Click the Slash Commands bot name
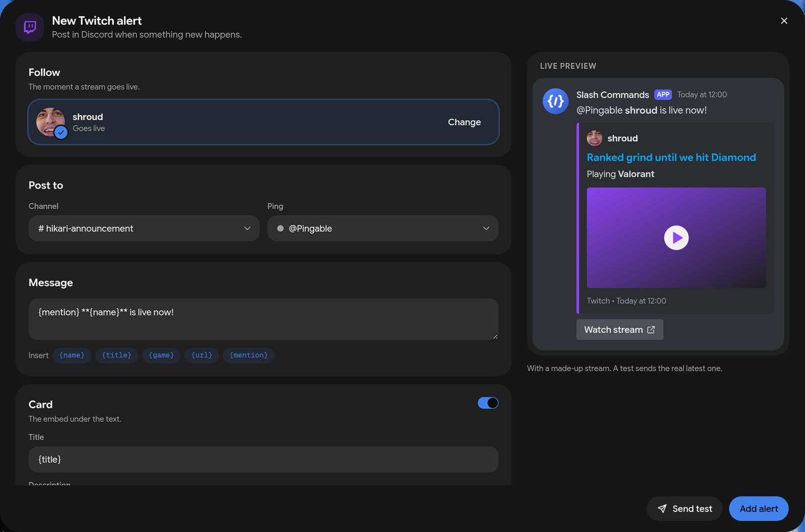 click(613, 95)
